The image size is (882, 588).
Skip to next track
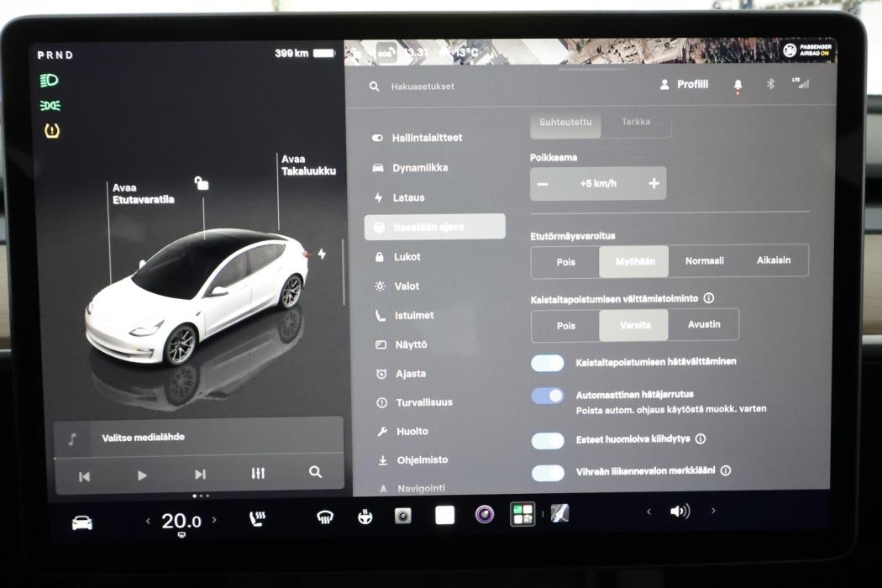coord(200,475)
